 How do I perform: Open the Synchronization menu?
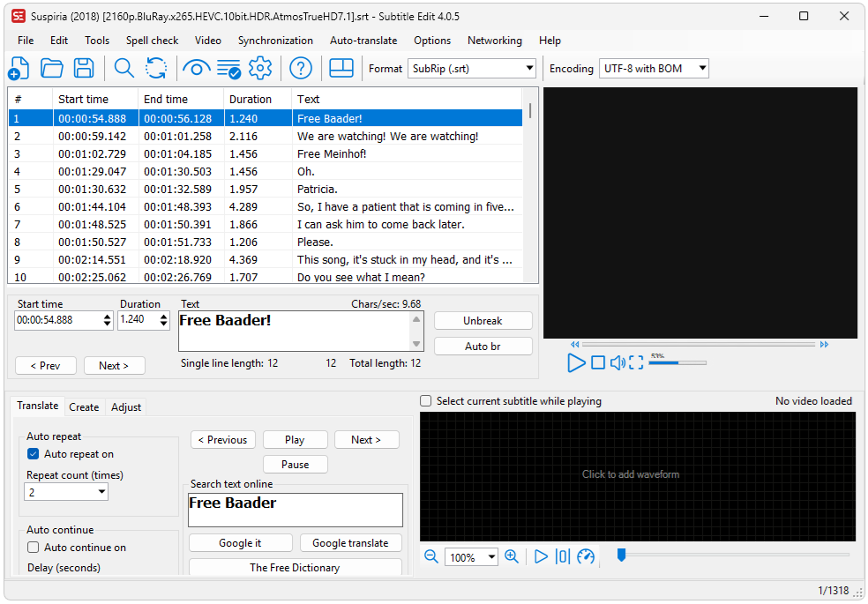(x=275, y=41)
